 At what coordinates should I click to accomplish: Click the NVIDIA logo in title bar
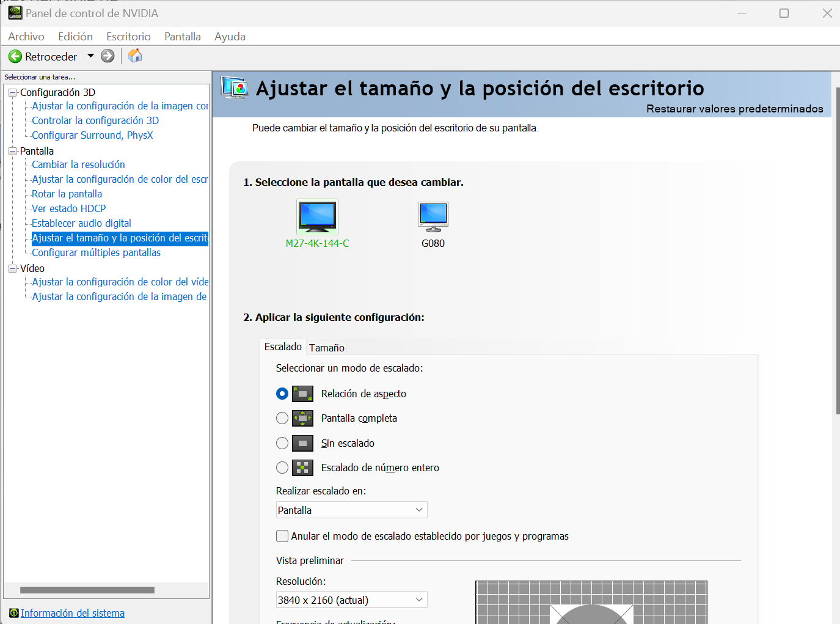tap(15, 13)
